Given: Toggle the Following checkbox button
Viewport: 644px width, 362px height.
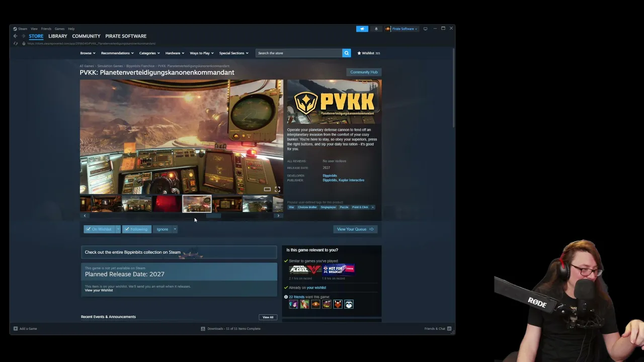Looking at the screenshot, I should click(x=136, y=229).
